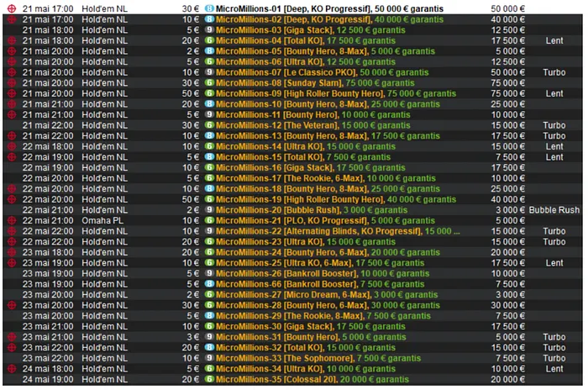The image size is (588, 390).
Task: Click the 24 mai 19:00 date cell
Action: (x=48, y=379)
